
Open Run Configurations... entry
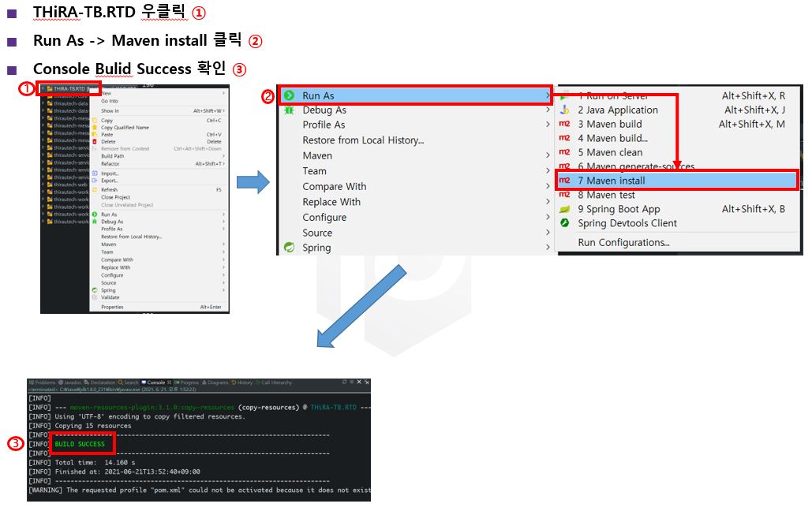tap(623, 242)
